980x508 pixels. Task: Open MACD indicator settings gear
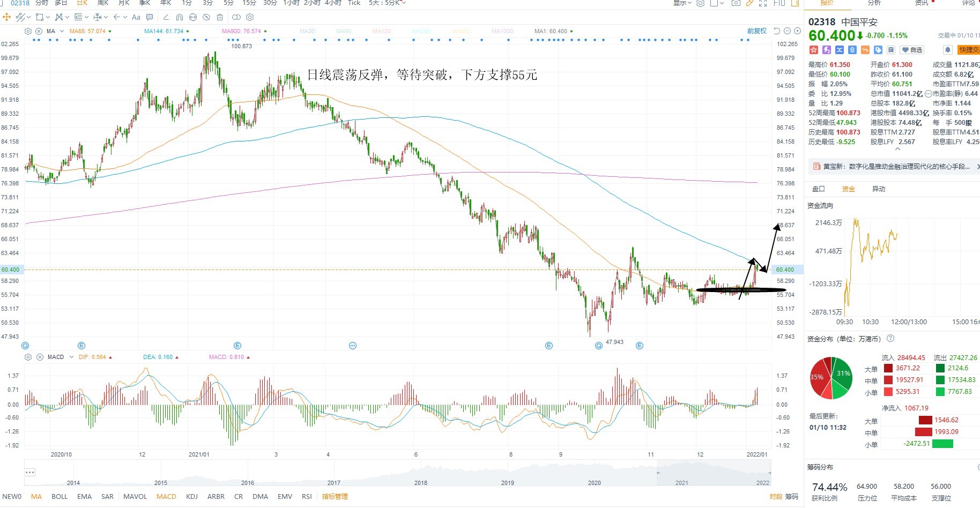point(28,357)
